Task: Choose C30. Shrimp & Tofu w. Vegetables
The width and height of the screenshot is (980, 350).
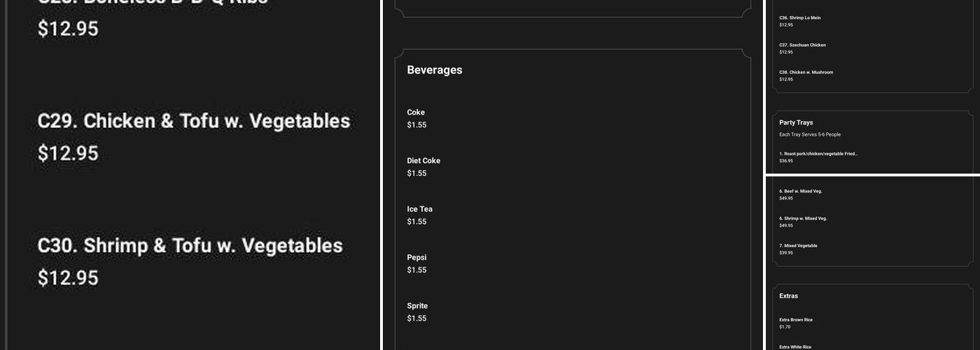Action: [x=190, y=246]
